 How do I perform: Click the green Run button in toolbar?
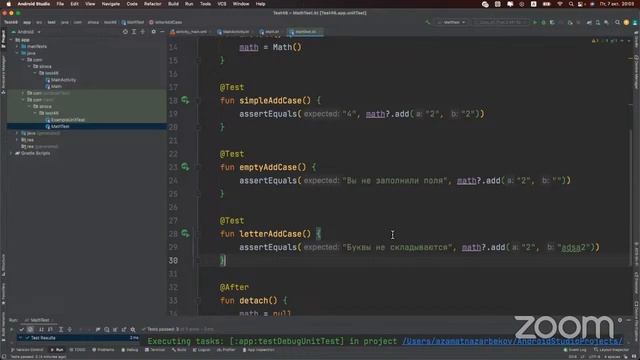click(x=535, y=22)
